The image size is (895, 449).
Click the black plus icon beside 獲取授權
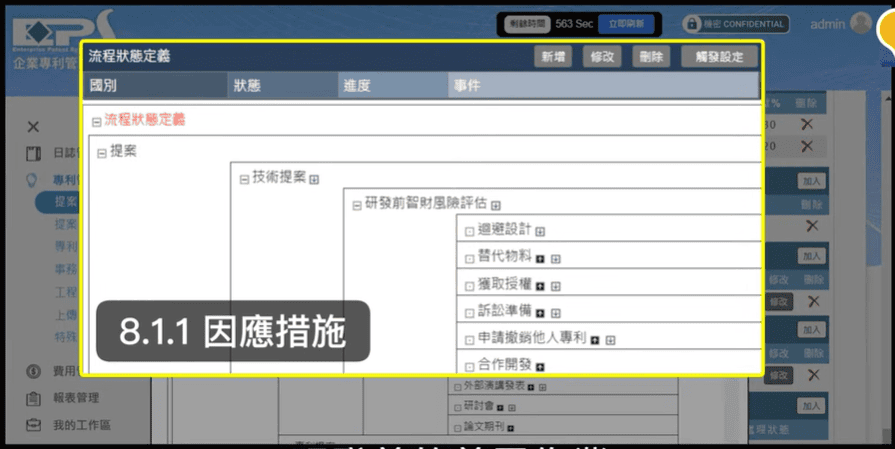[x=541, y=286]
